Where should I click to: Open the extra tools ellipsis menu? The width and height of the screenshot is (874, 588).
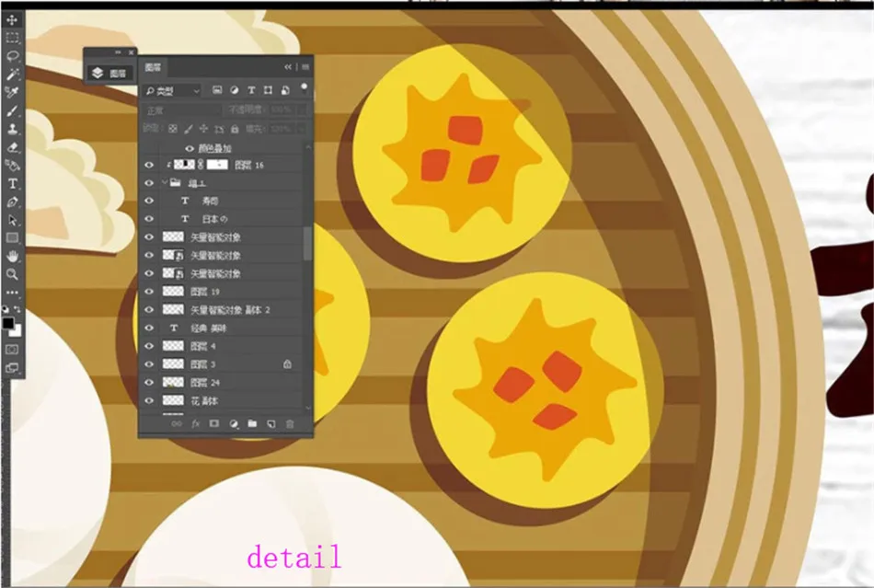[12, 292]
